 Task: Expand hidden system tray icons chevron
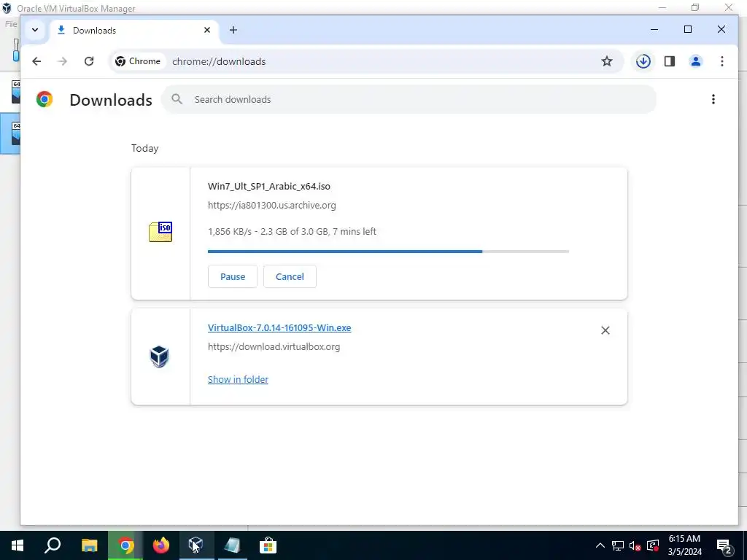(x=600, y=545)
